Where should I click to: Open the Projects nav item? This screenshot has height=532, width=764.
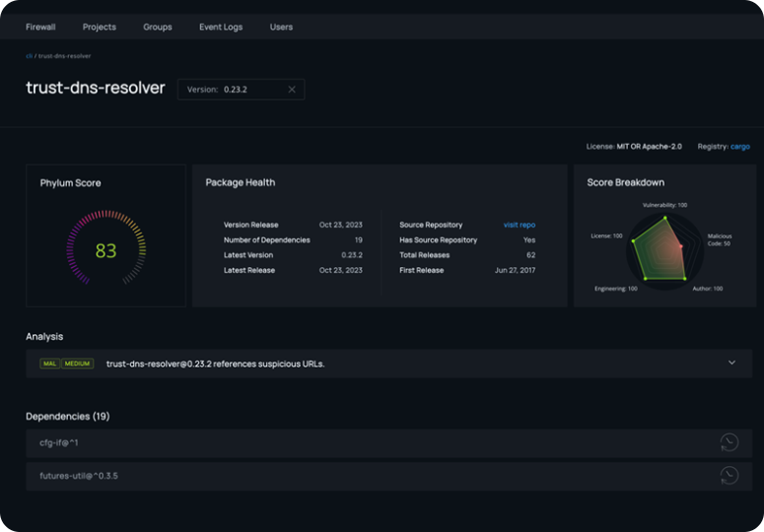100,27
